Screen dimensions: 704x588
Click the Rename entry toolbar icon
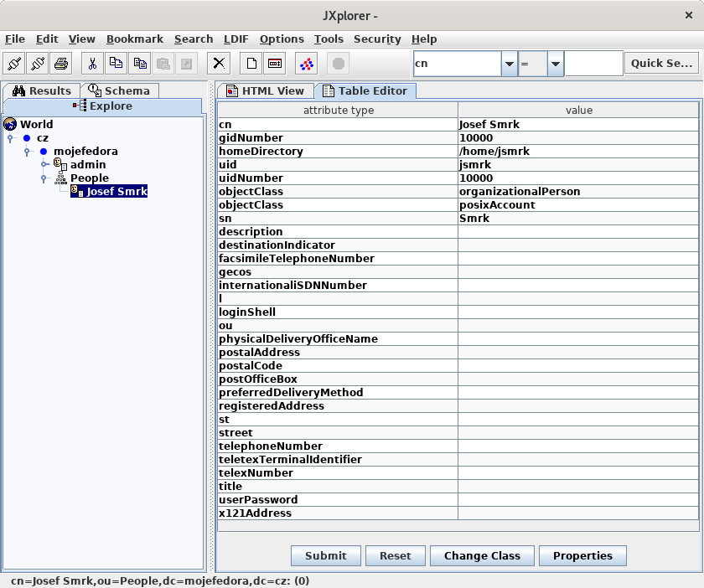(x=275, y=64)
